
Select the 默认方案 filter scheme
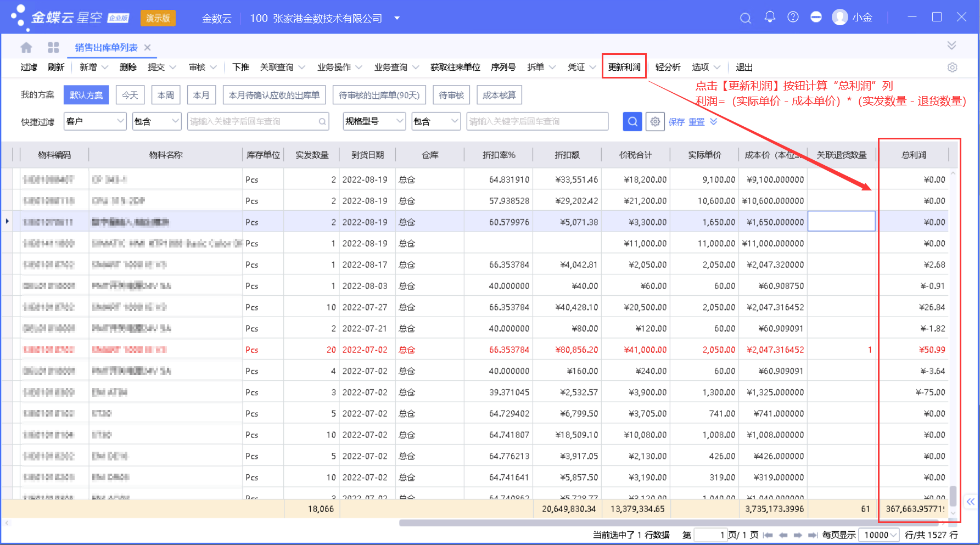pyautogui.click(x=86, y=95)
